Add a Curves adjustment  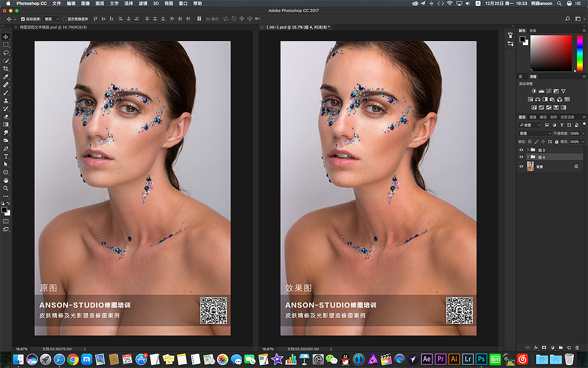(549, 91)
